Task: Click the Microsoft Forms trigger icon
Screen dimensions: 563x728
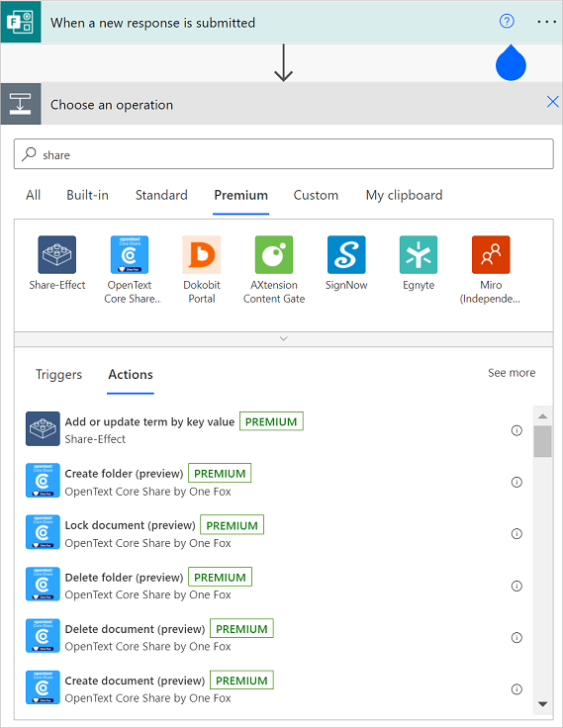Action: tap(21, 22)
